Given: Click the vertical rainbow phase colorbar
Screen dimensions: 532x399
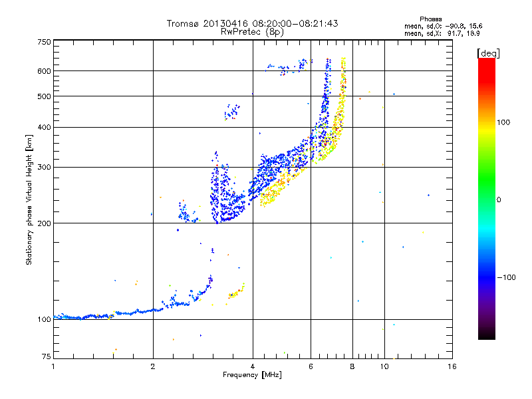Looking at the screenshot, I should pyautogui.click(x=487, y=198).
